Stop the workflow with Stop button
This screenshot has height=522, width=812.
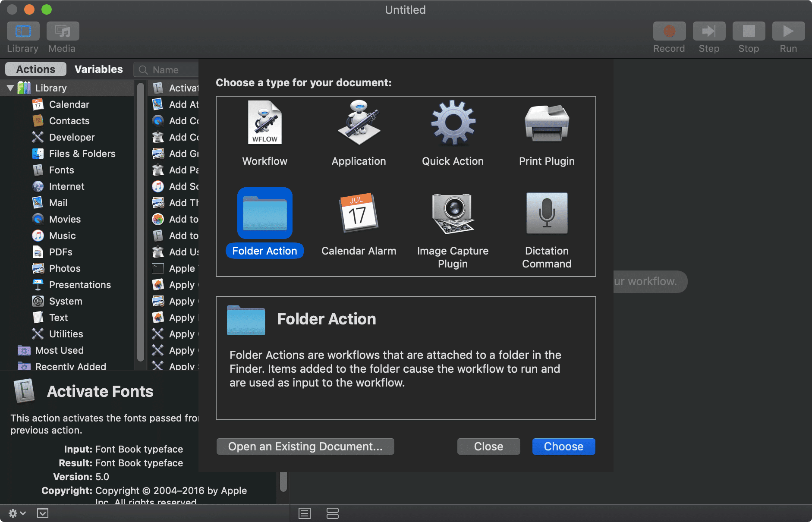coord(749,31)
